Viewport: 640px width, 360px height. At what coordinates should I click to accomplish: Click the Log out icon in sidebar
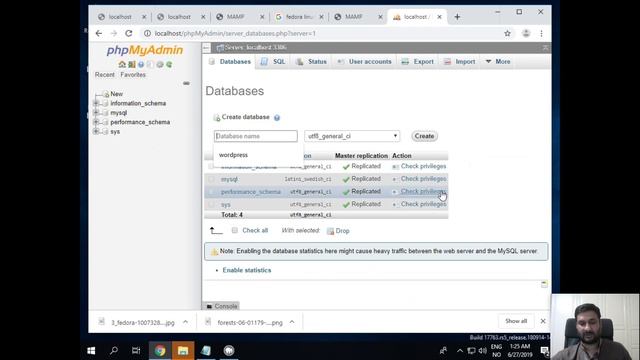pyautogui.click(x=131, y=64)
